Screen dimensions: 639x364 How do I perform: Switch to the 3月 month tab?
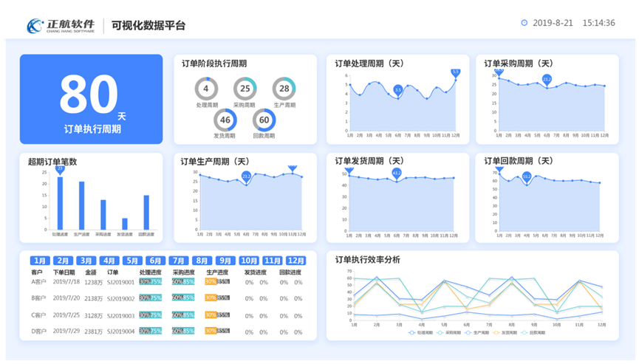86,261
